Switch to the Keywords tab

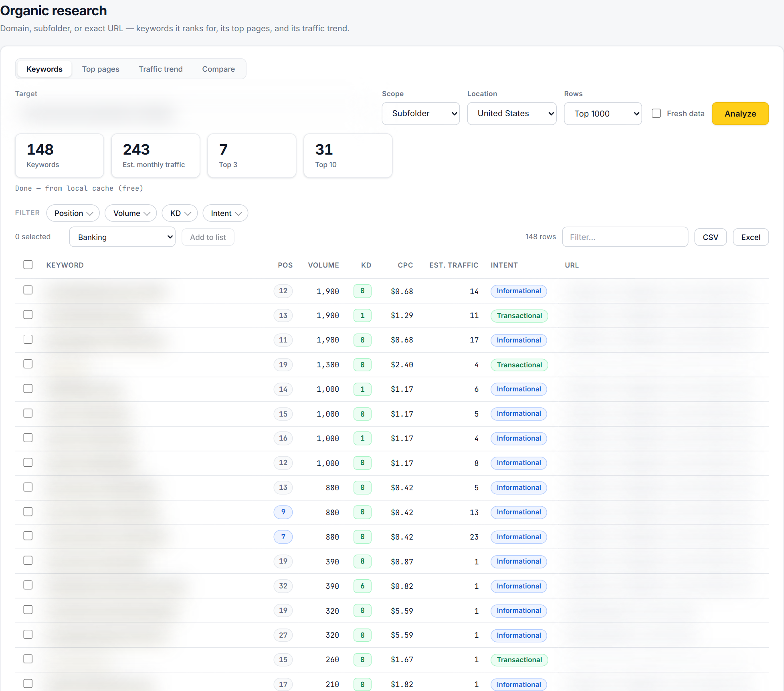(44, 69)
